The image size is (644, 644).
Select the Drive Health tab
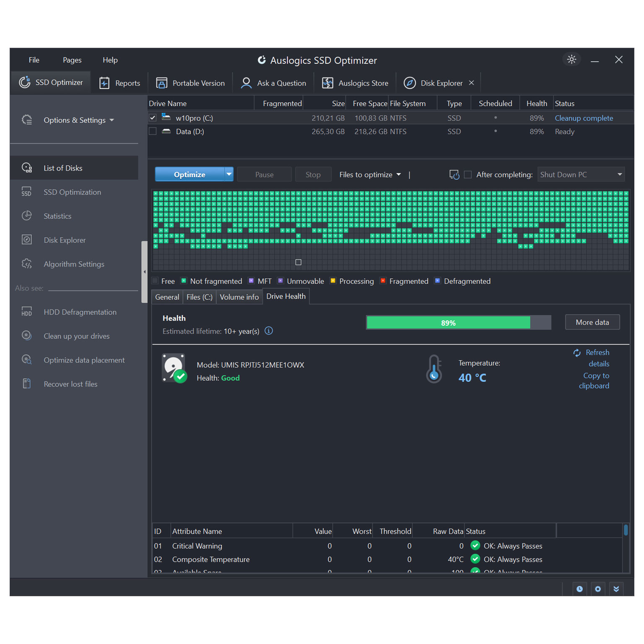[x=286, y=296]
